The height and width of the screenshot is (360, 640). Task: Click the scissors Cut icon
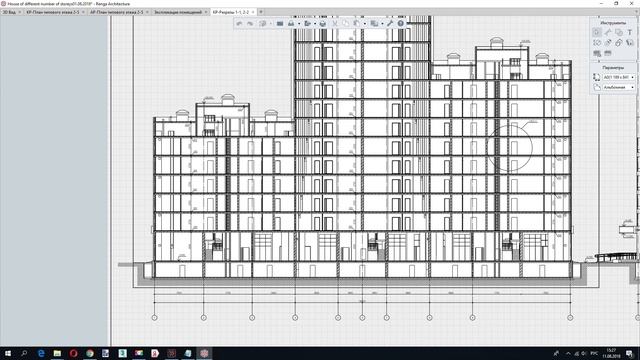[335, 24]
